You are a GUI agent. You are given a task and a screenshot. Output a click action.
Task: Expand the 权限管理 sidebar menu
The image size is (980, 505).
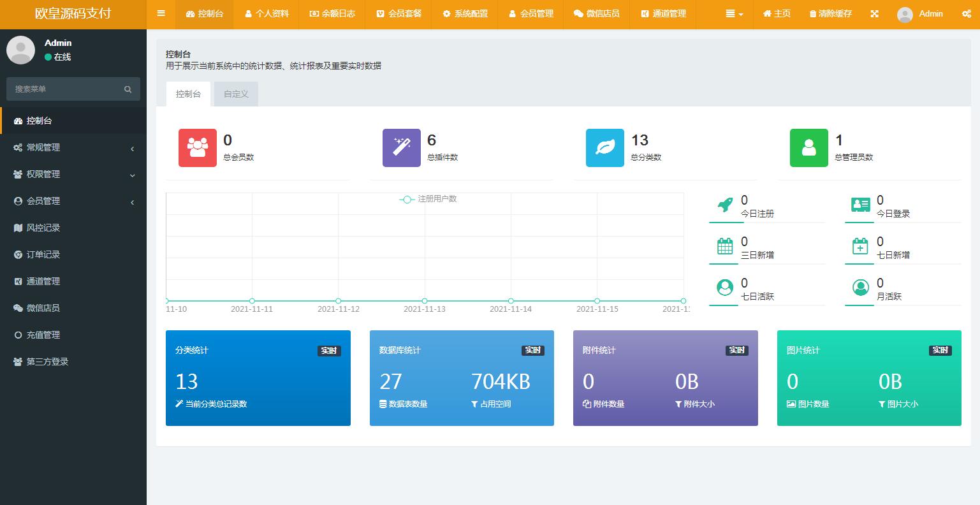(73, 174)
